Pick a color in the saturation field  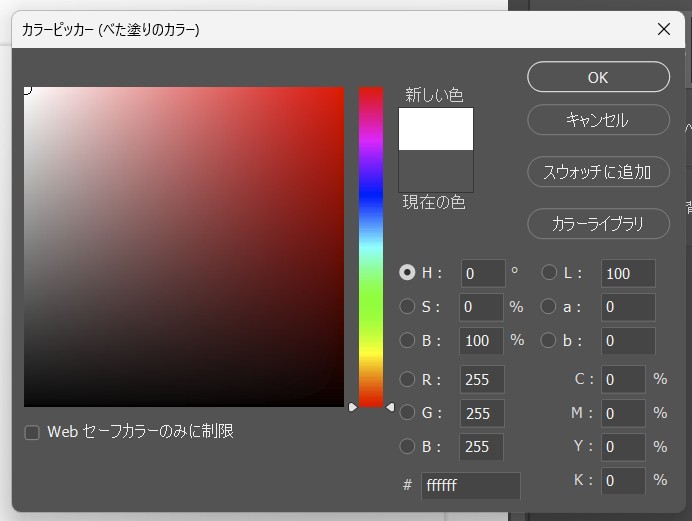(184, 246)
